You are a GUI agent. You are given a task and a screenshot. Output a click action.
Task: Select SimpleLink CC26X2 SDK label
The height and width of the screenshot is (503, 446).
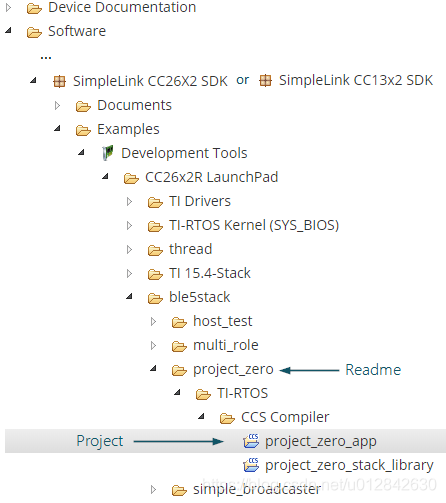point(150,81)
